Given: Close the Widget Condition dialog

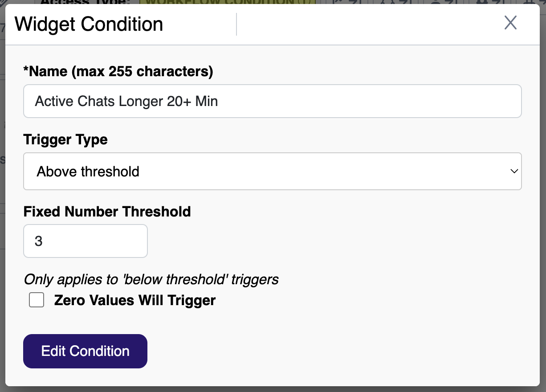Looking at the screenshot, I should pyautogui.click(x=510, y=23).
